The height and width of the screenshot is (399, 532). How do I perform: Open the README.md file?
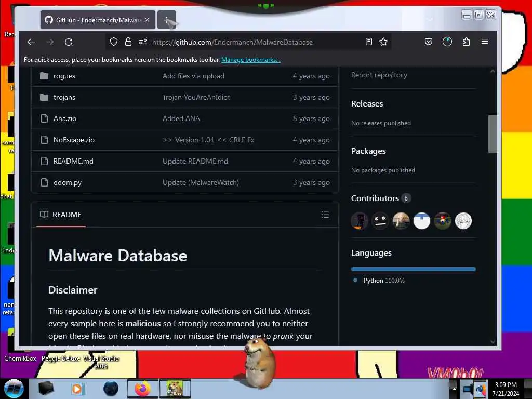[73, 161]
